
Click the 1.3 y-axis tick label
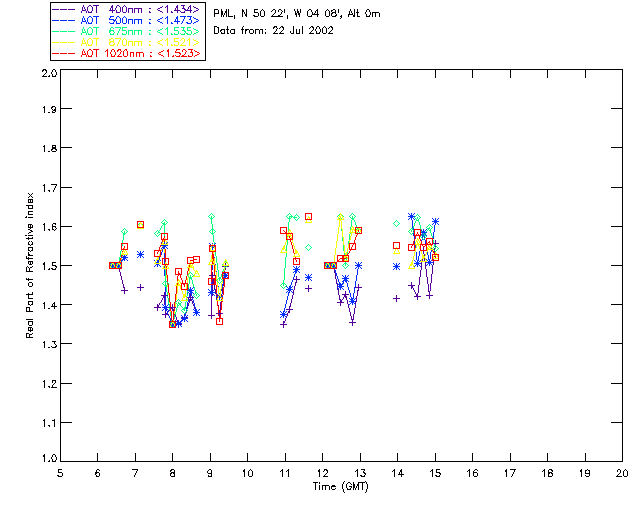(x=49, y=344)
